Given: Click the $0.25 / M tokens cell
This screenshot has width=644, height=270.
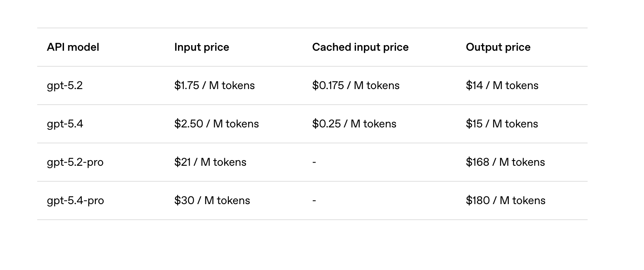Looking at the screenshot, I should 354,124.
